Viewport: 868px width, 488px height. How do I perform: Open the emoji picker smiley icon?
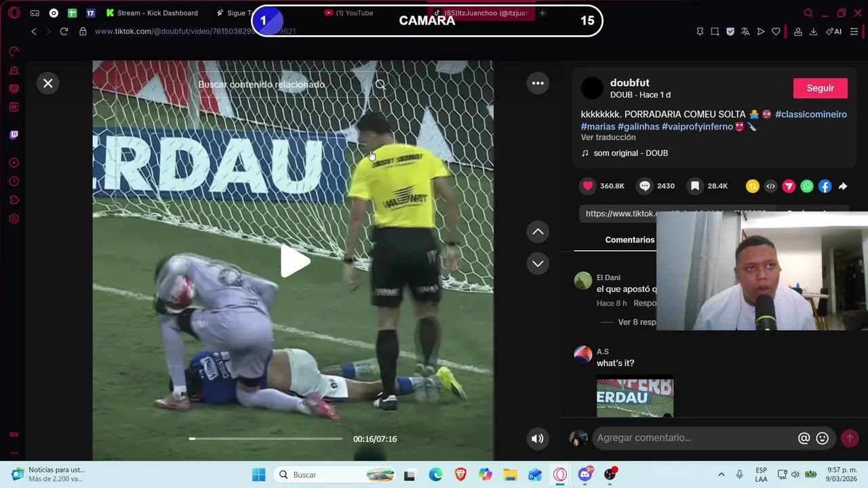pos(823,439)
